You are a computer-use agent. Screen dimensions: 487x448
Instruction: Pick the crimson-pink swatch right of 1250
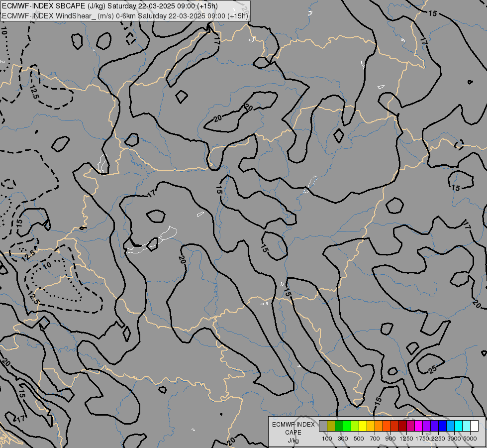pyautogui.click(x=410, y=426)
